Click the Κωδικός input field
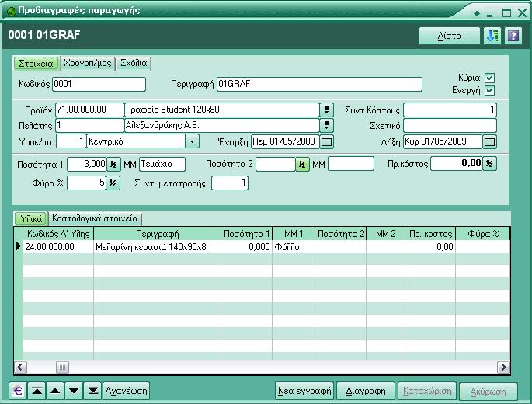This screenshot has width=532, height=404. tap(99, 84)
